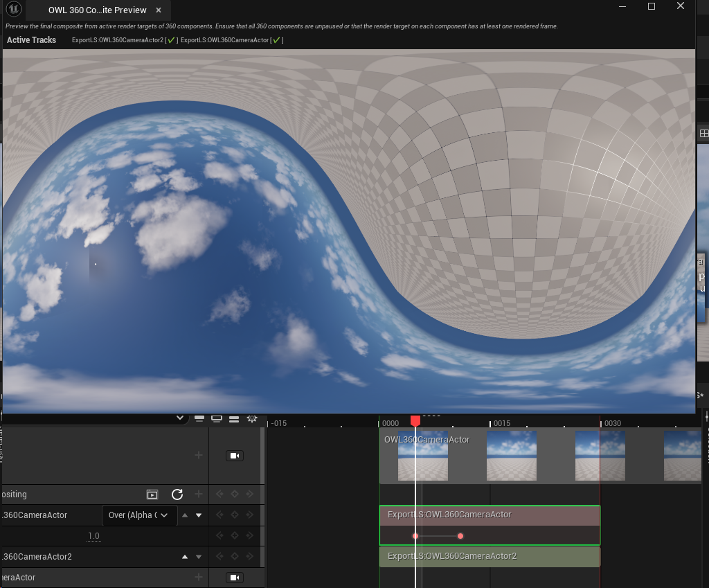Click the refresh icon in compositing row

click(177, 495)
